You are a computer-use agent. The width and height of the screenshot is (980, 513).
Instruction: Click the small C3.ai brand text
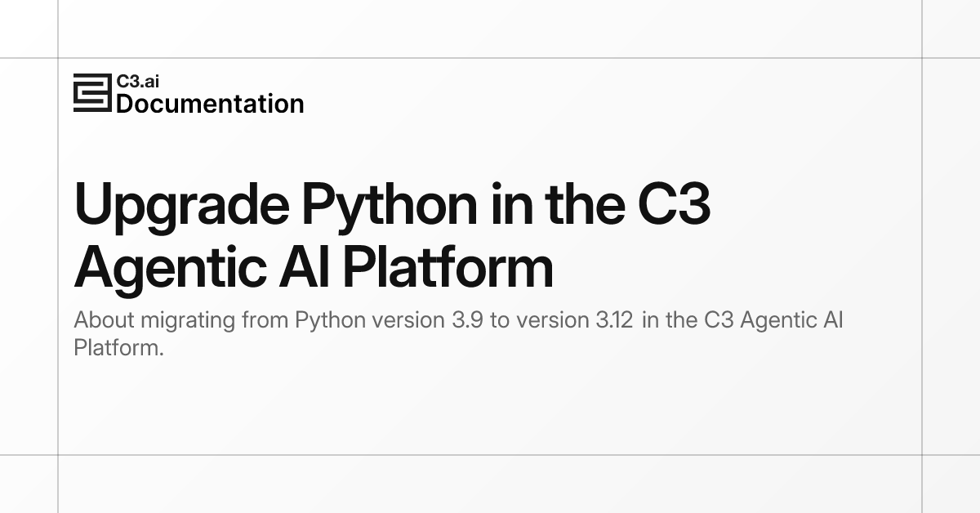132,82
